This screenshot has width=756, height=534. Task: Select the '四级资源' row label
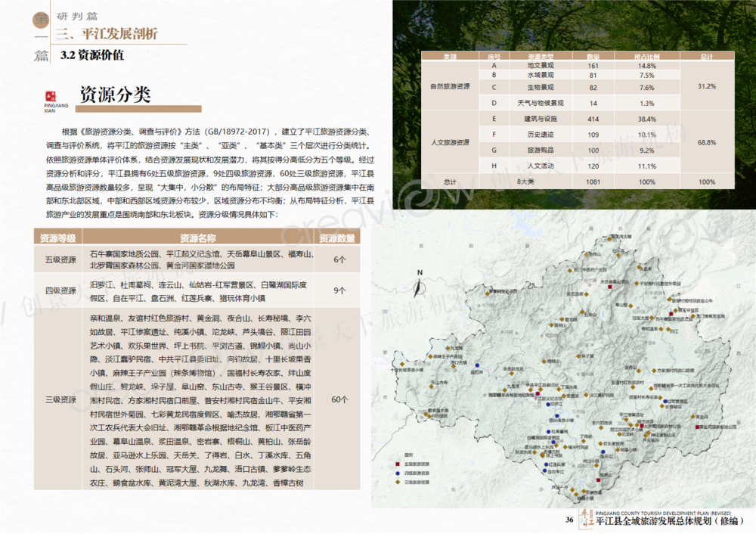(59, 290)
